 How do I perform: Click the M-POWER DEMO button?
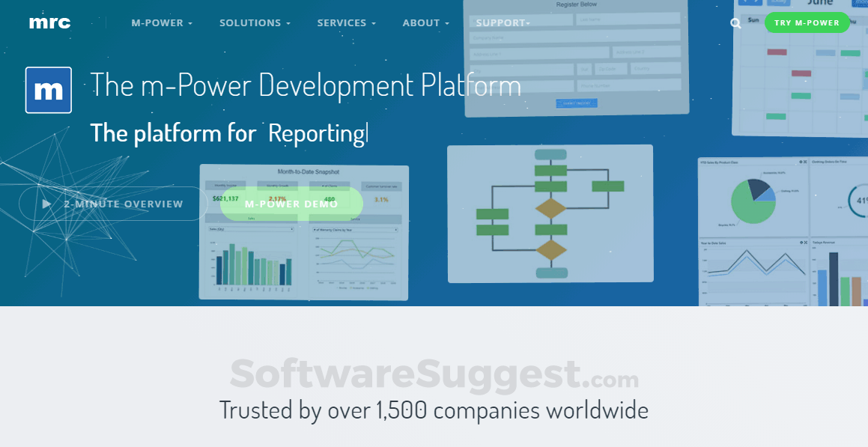291,203
